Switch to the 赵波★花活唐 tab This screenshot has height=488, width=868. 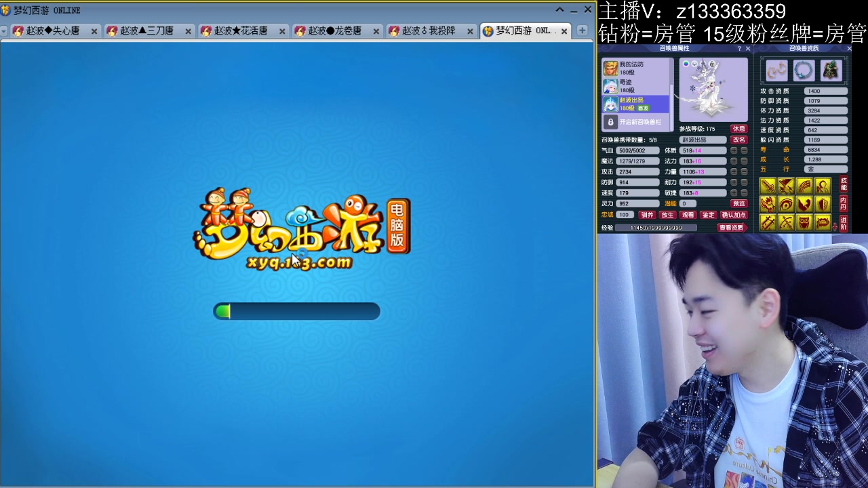[x=241, y=30]
